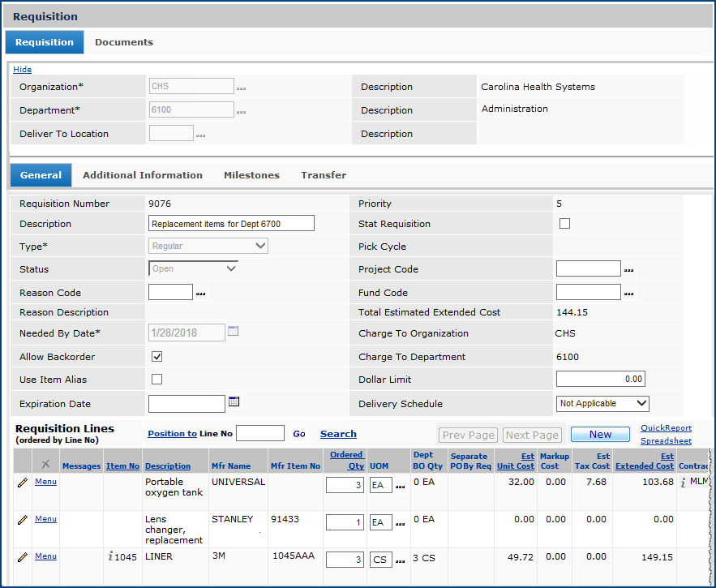Expand the Type dropdown showing Regular

point(208,246)
